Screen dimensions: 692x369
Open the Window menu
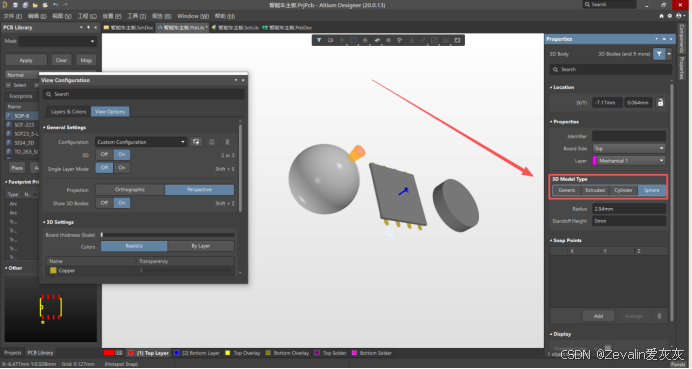tap(193, 16)
